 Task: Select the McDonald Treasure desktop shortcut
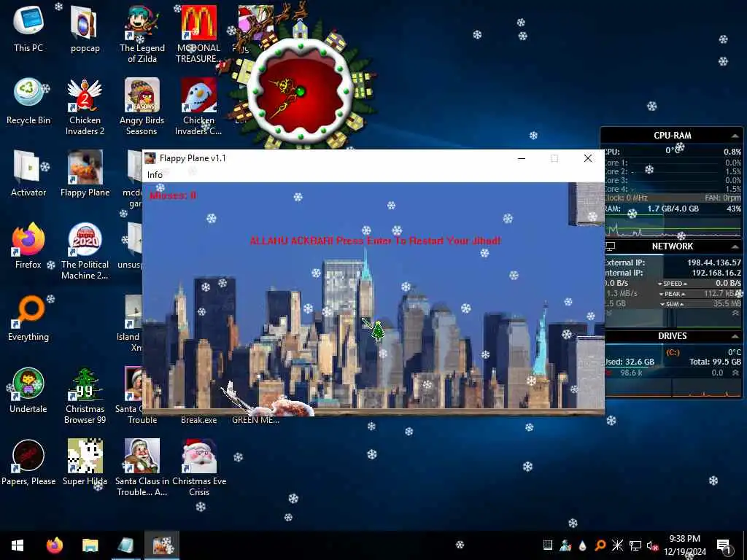(x=198, y=34)
